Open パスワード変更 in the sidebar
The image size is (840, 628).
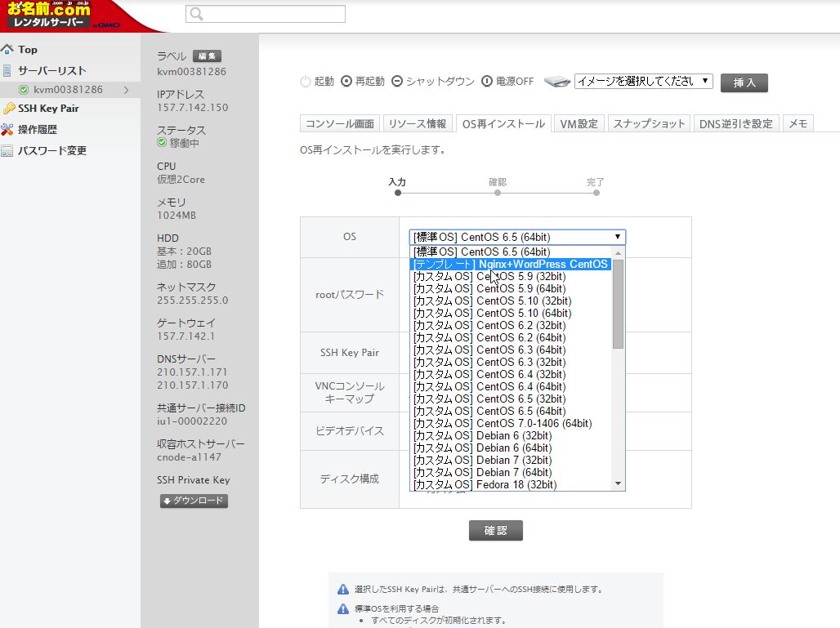(x=52, y=151)
